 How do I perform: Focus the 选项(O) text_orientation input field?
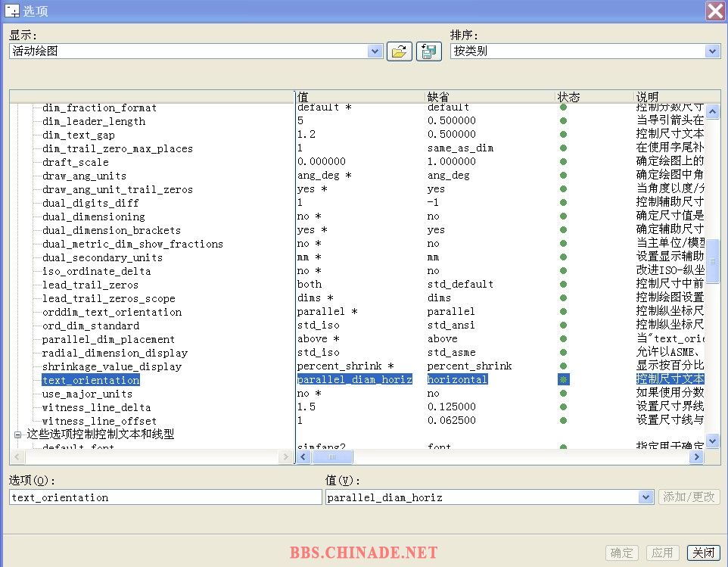[x=165, y=497]
